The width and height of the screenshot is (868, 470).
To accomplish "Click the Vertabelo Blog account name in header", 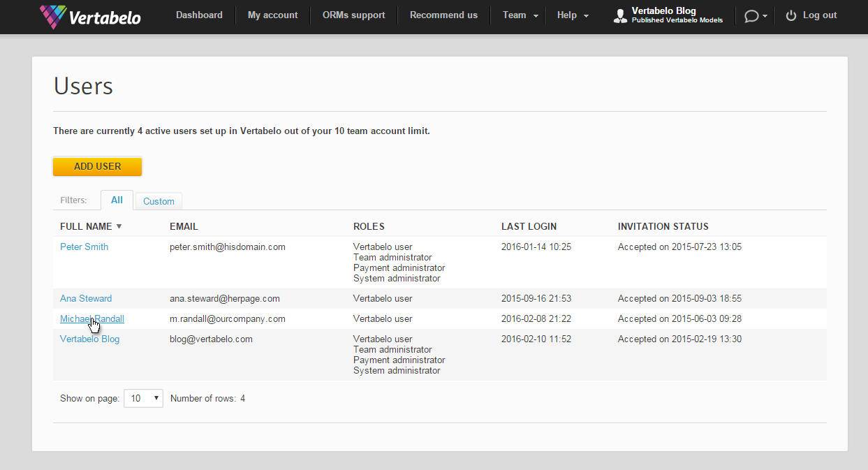I will coord(663,11).
